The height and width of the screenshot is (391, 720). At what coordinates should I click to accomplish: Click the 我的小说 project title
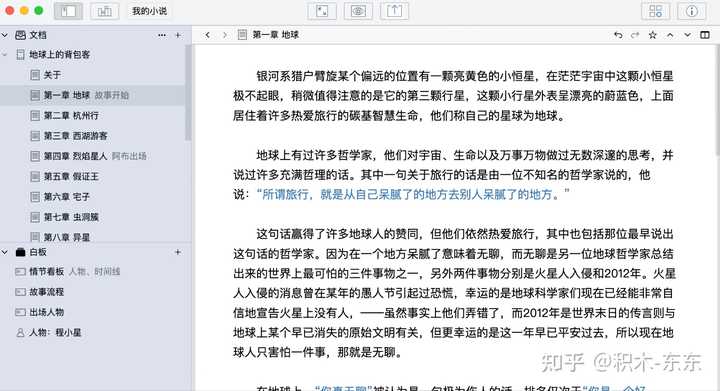click(150, 11)
